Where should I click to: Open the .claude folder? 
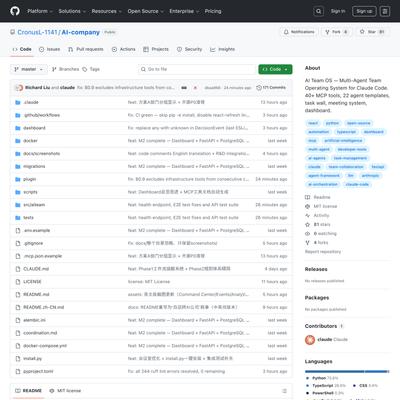tap(31, 102)
